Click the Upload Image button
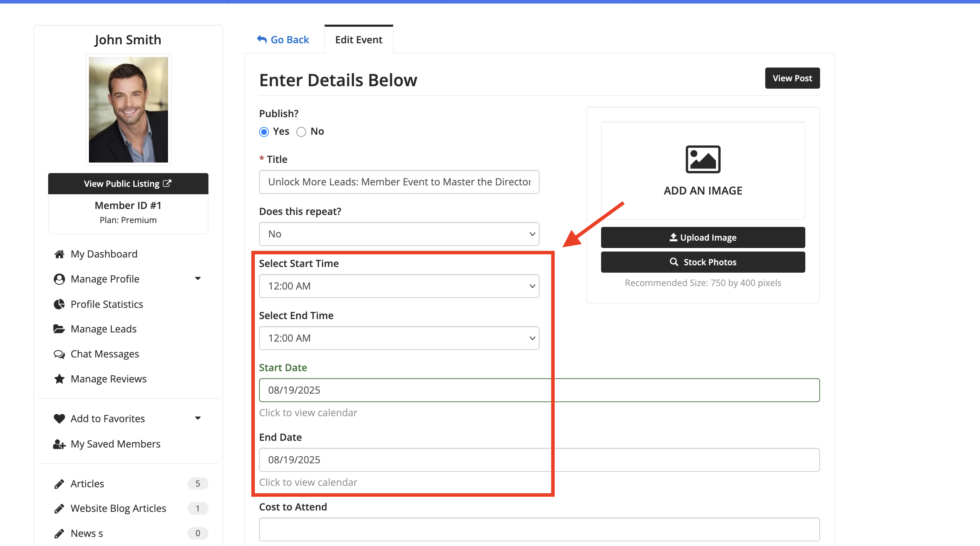This screenshot has height=546, width=980. (703, 237)
